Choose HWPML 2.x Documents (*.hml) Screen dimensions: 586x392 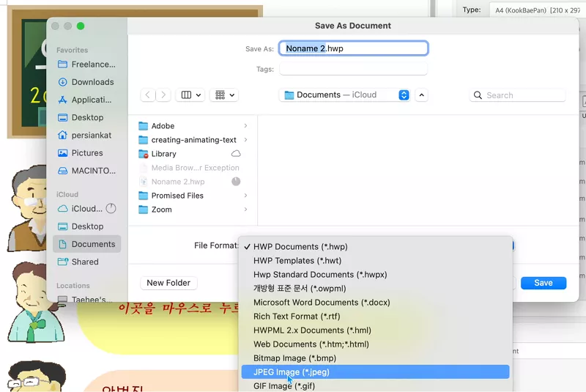pyautogui.click(x=375, y=330)
